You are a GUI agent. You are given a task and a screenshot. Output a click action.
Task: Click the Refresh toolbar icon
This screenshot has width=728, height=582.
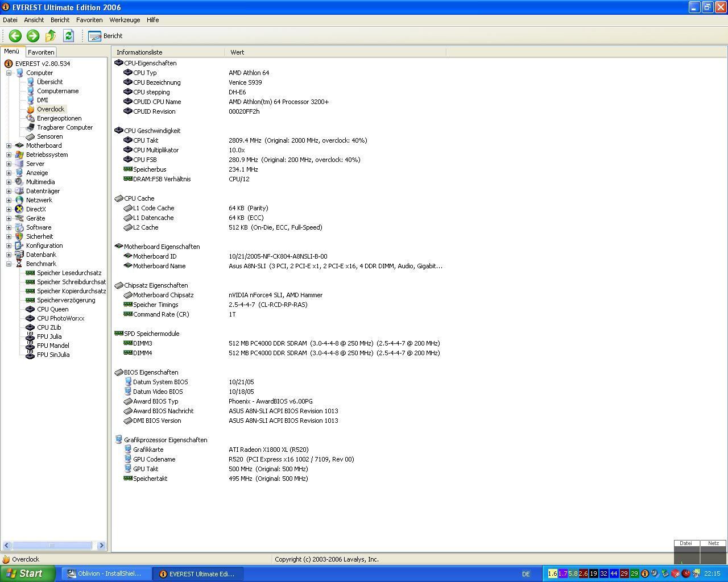point(68,36)
